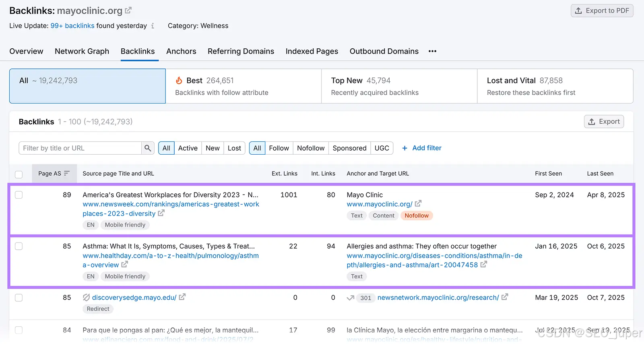The height and width of the screenshot is (344, 644).
Task: Open the discoverysedge.mayo.edu link
Action: click(134, 297)
